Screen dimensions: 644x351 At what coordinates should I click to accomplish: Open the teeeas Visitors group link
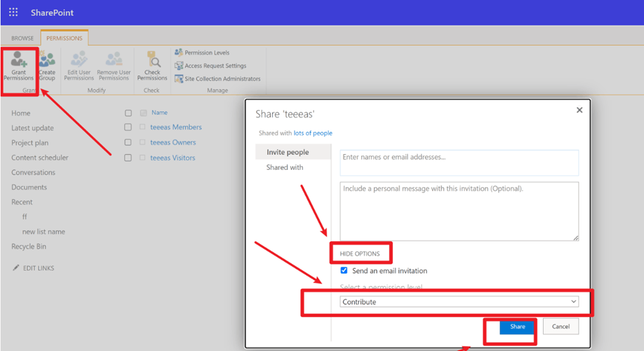(x=172, y=158)
